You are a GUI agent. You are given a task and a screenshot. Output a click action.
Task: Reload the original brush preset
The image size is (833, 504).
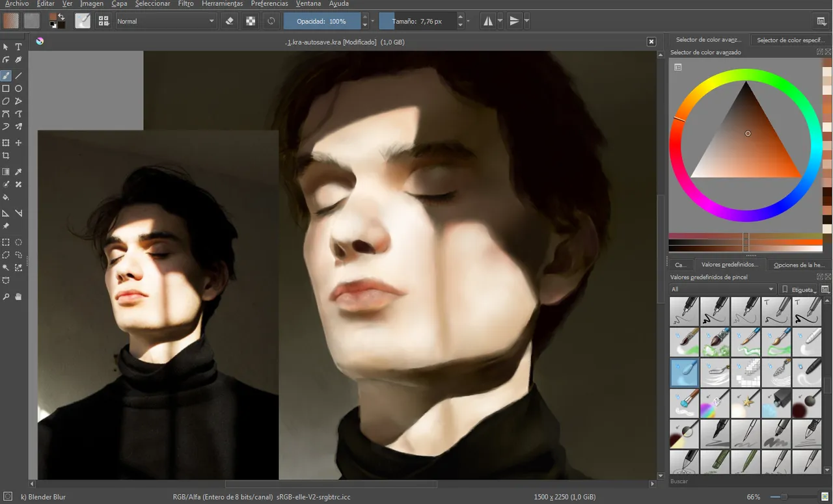coord(271,21)
